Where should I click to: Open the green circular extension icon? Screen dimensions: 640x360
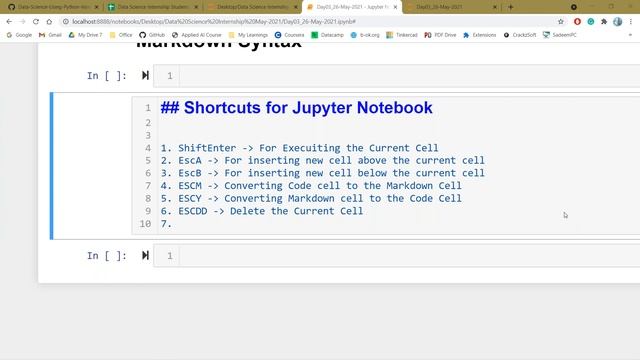[x=591, y=22]
